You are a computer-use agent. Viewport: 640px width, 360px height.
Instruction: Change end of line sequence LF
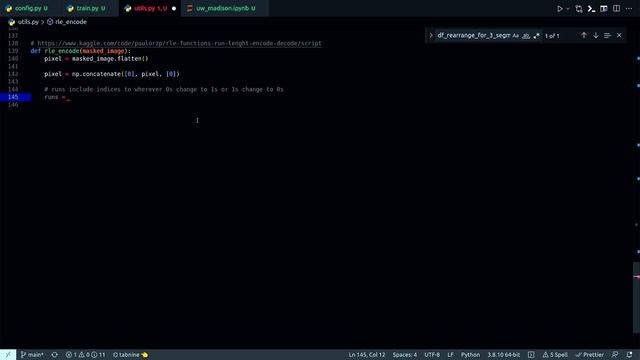pos(450,355)
